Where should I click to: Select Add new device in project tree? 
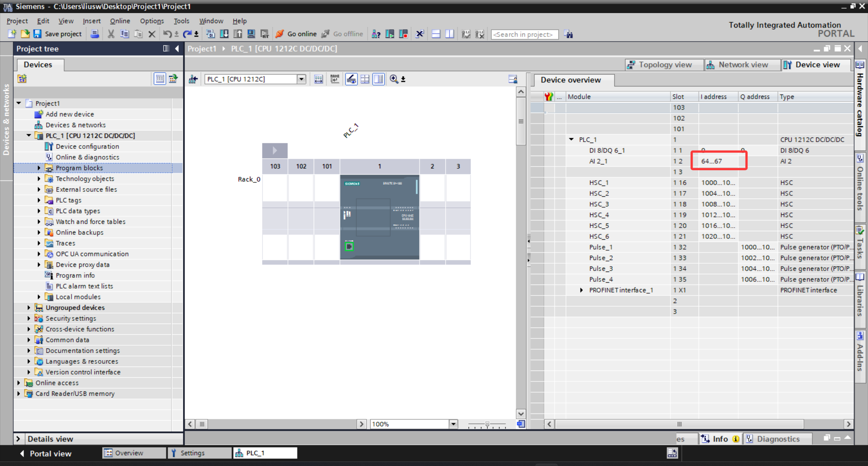click(x=70, y=114)
